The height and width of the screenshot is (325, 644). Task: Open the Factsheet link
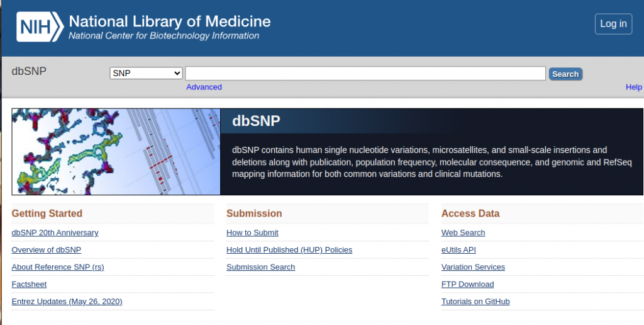(29, 285)
